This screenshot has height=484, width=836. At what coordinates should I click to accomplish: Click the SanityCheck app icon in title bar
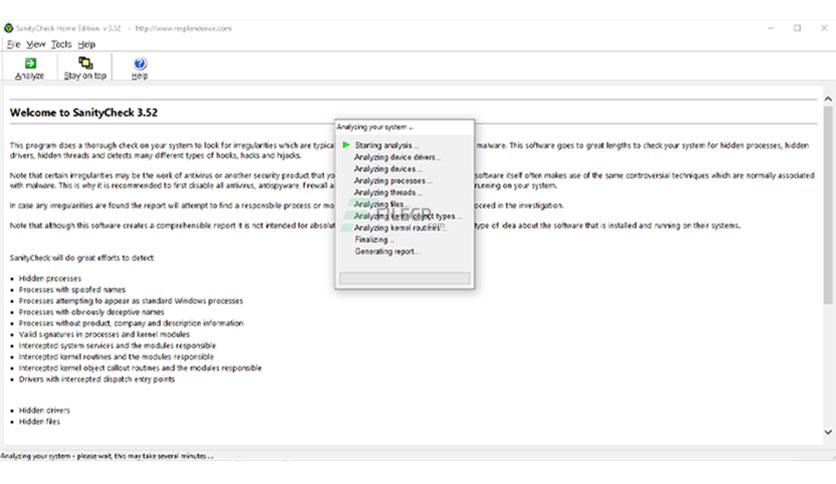(x=9, y=28)
